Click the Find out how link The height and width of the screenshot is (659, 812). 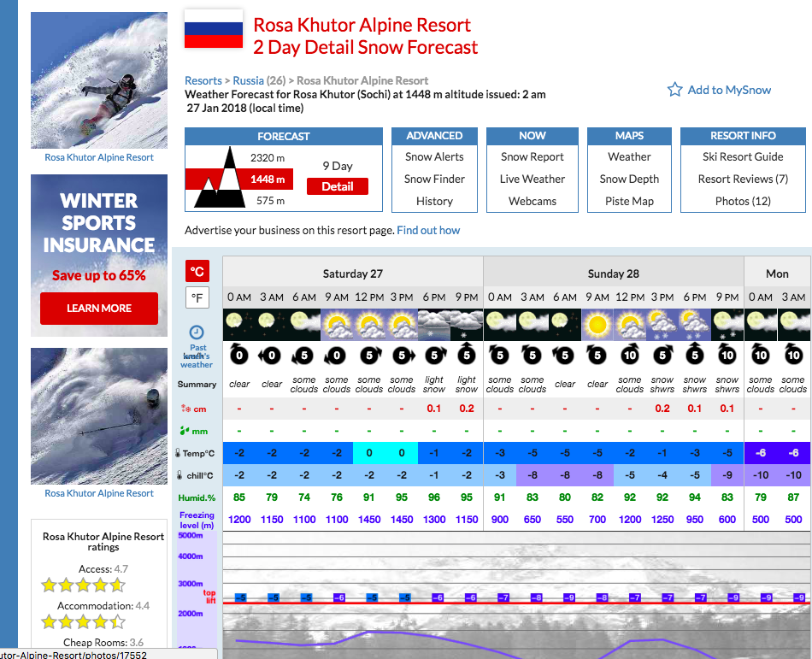pyautogui.click(x=428, y=231)
